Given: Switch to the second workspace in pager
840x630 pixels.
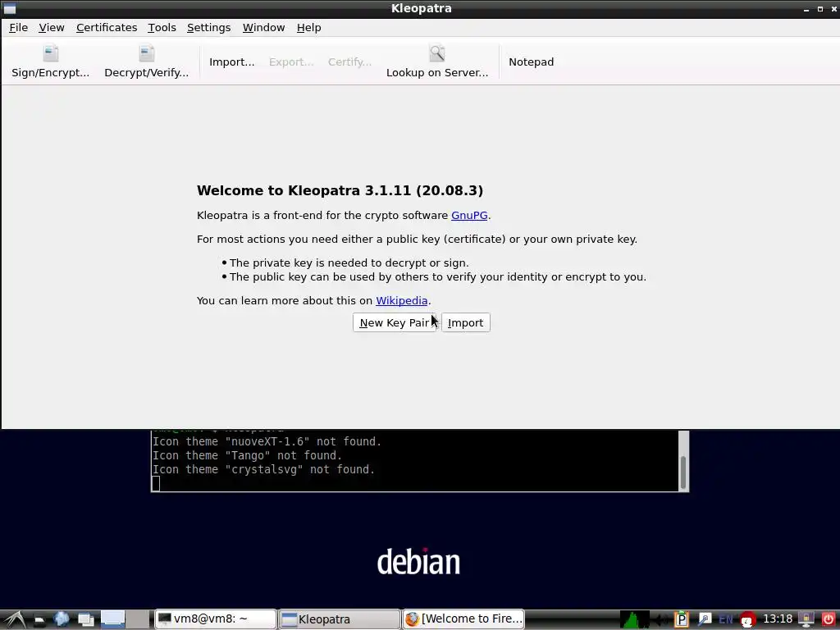Looking at the screenshot, I should coord(138,619).
